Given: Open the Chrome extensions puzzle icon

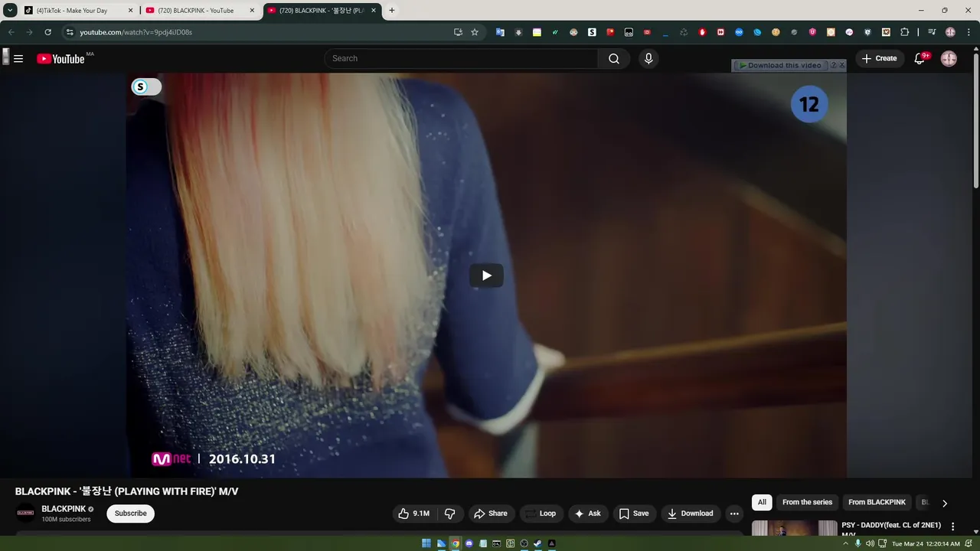Looking at the screenshot, I should pyautogui.click(x=905, y=32).
